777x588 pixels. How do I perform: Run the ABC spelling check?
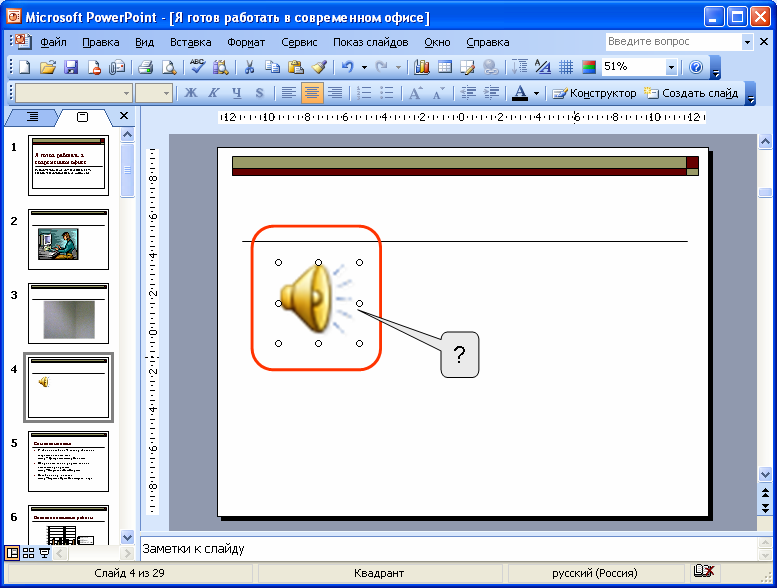tap(198, 66)
